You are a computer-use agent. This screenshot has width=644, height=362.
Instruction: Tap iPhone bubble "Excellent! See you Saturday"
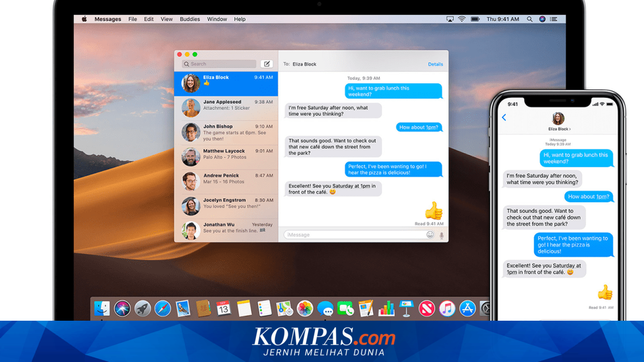click(544, 269)
